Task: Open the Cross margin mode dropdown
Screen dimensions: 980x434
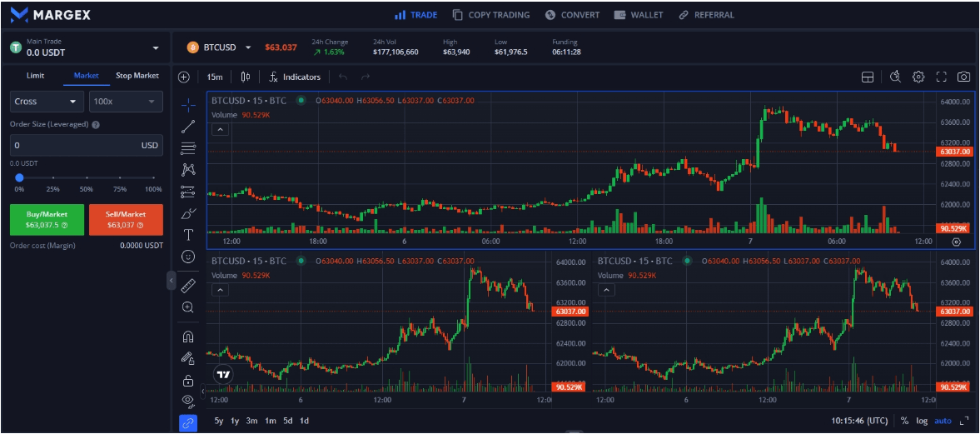Action: coord(47,102)
